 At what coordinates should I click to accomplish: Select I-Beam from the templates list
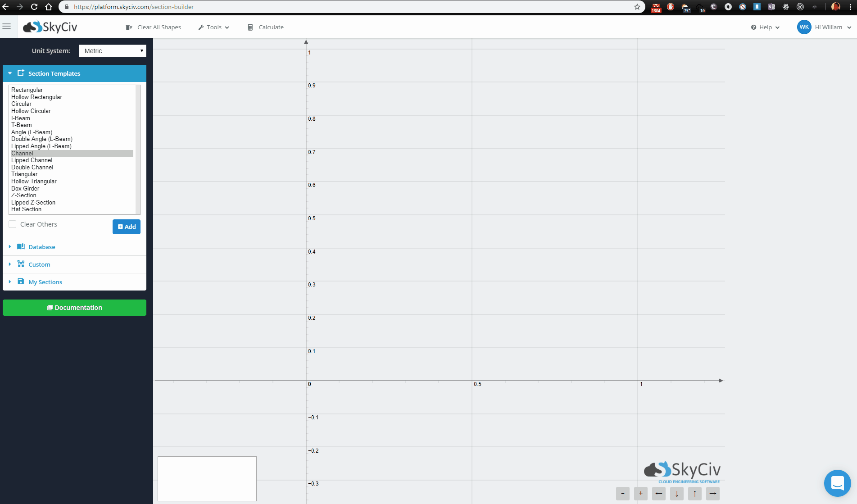pos(21,118)
